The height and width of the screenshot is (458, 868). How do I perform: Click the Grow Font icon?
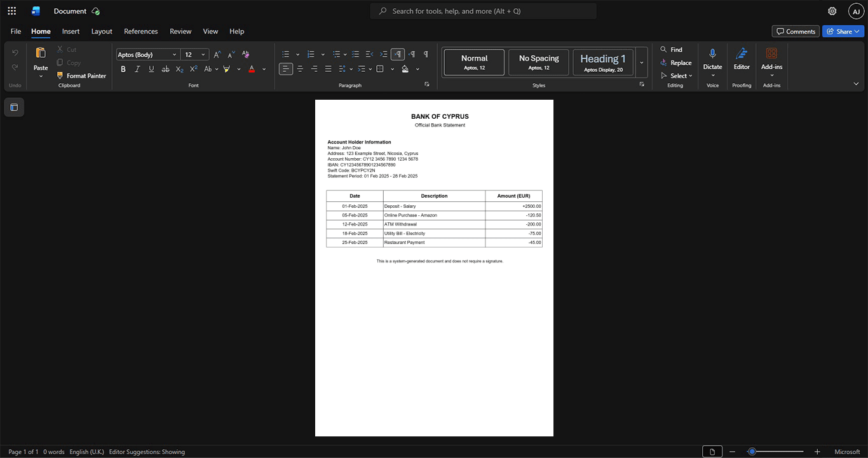click(217, 55)
